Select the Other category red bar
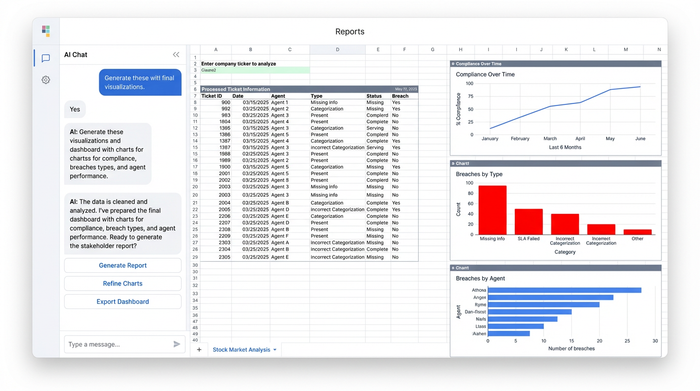Image resolution: width=700 pixels, height=391 pixels. click(x=638, y=232)
